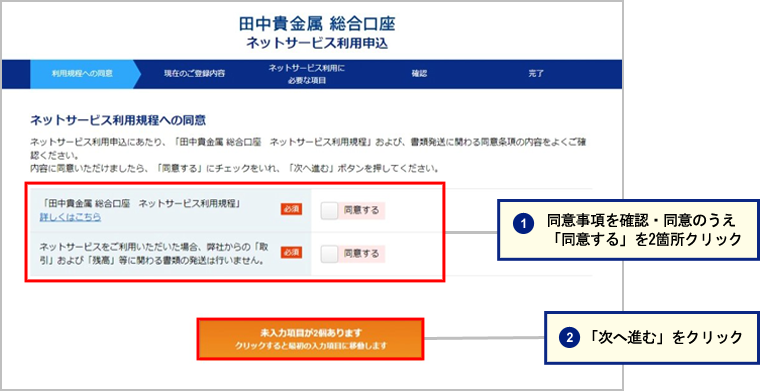Check 同意する for ネットサービス利用規程

(329, 211)
